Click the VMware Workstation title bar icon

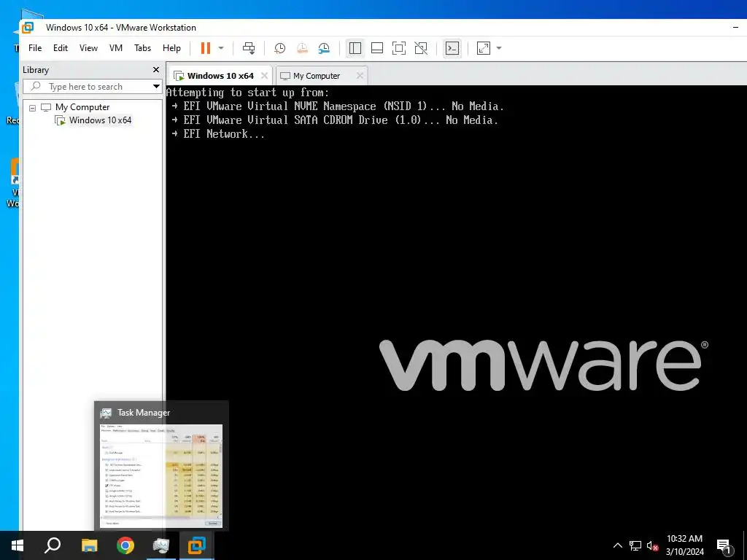pos(28,28)
